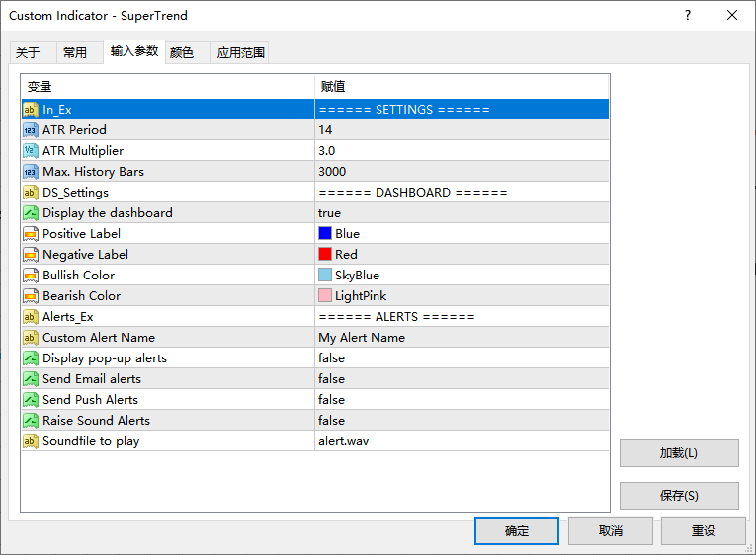Click the integer icon beside ATR Period
Viewport: 756px width, 555px height.
[x=31, y=130]
